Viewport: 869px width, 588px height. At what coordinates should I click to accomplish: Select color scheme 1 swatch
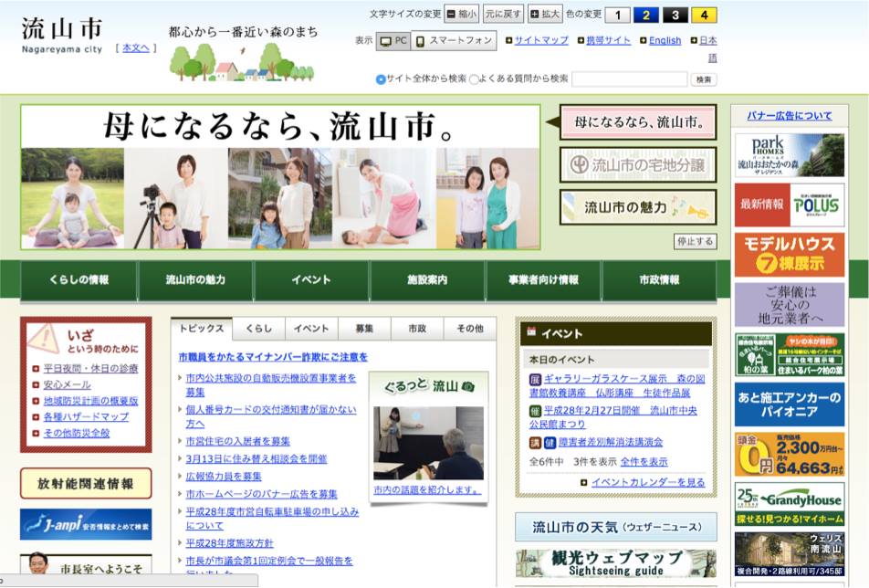click(x=617, y=15)
